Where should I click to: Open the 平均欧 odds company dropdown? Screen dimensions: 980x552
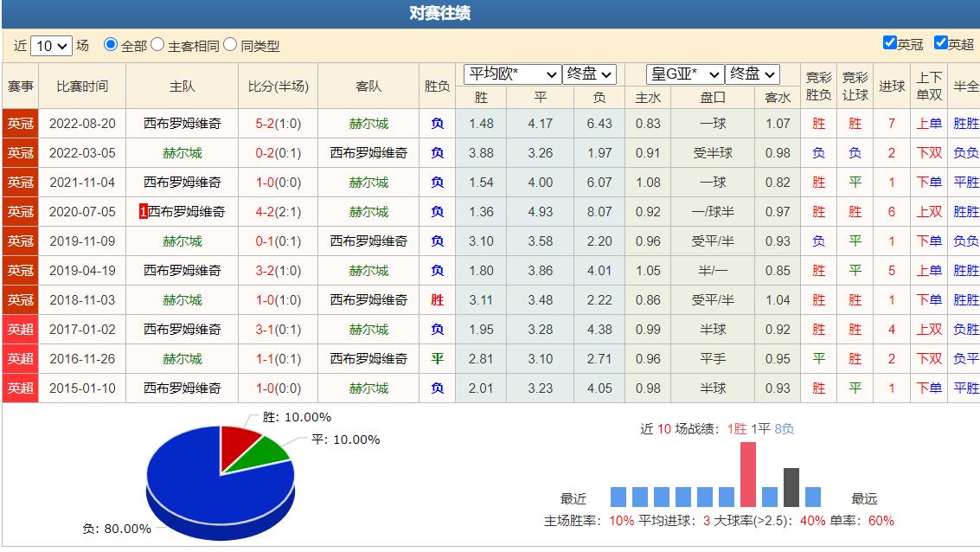pyautogui.click(x=514, y=74)
